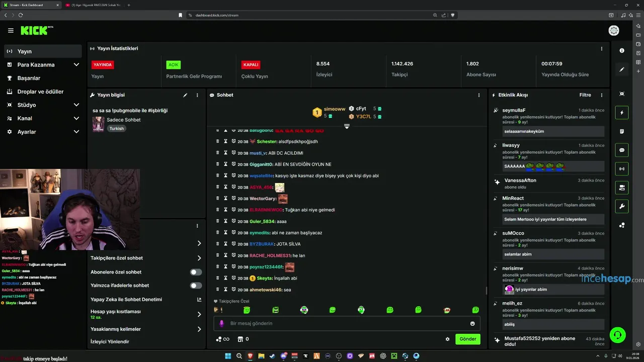
Task: Click the KICK logo
Action: tap(35, 31)
